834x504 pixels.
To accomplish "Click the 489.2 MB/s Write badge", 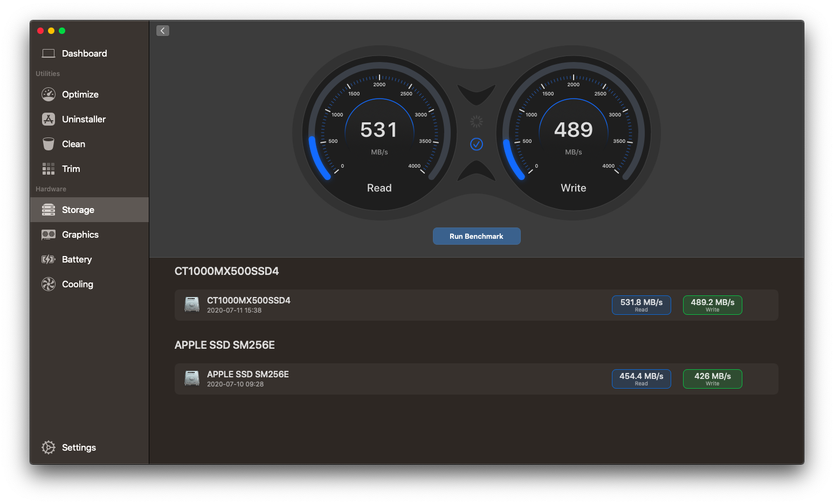I will 713,305.
